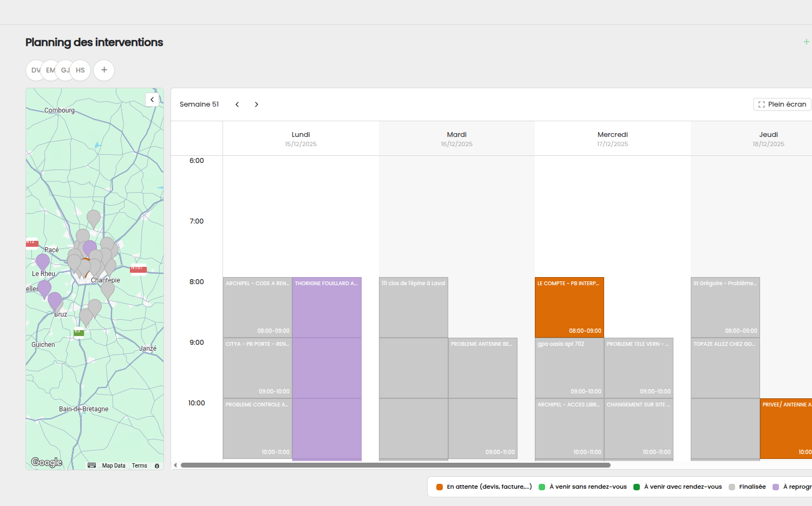The width and height of the screenshot is (812, 506).
Task: Go to the next week
Action: coord(257,104)
